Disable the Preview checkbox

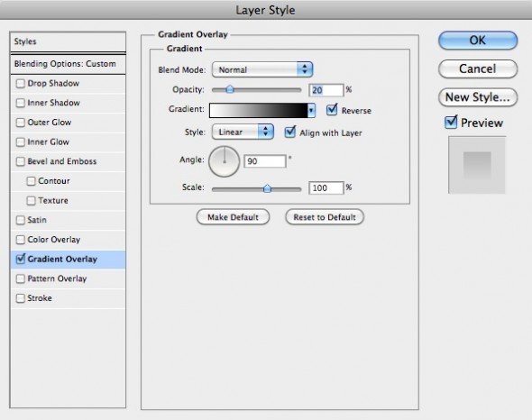(x=451, y=123)
